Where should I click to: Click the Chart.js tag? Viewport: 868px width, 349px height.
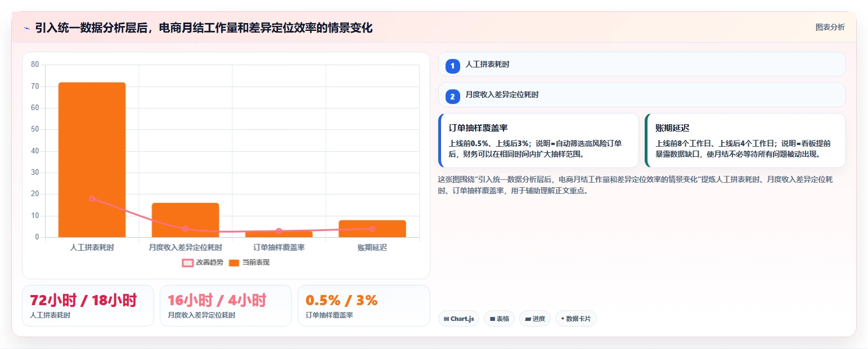click(458, 319)
